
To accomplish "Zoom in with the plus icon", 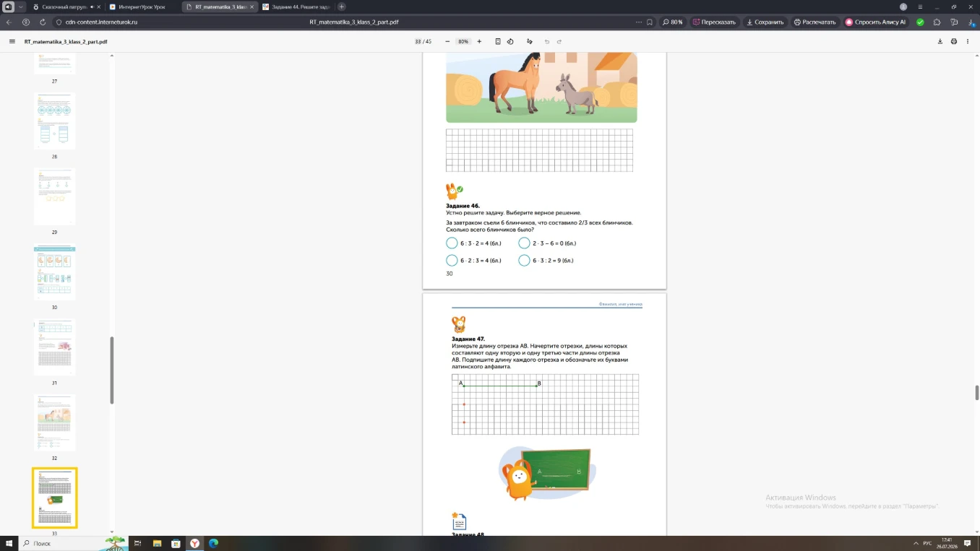I will [x=479, y=42].
